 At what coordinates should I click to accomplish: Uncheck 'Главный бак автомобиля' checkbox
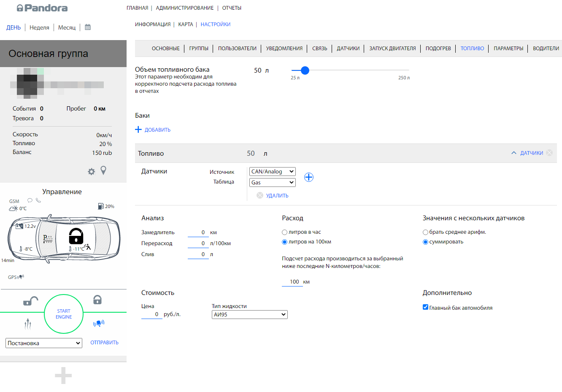click(425, 307)
